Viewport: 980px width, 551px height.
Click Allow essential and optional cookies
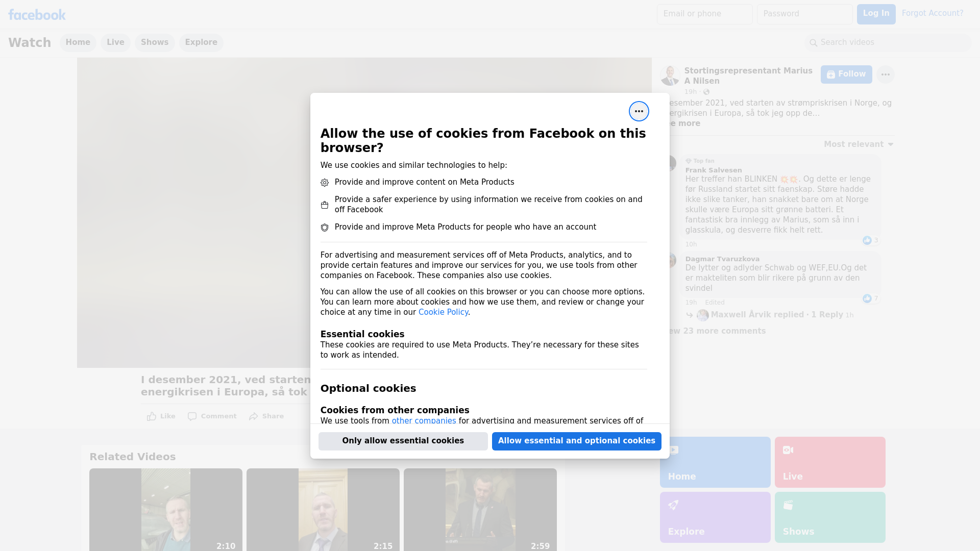coord(576,441)
